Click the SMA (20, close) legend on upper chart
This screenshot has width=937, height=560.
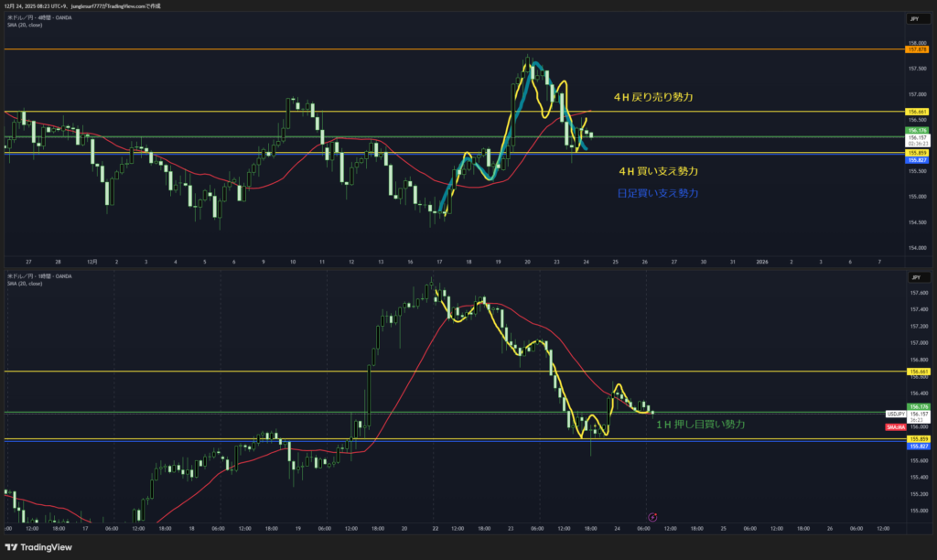point(25,25)
